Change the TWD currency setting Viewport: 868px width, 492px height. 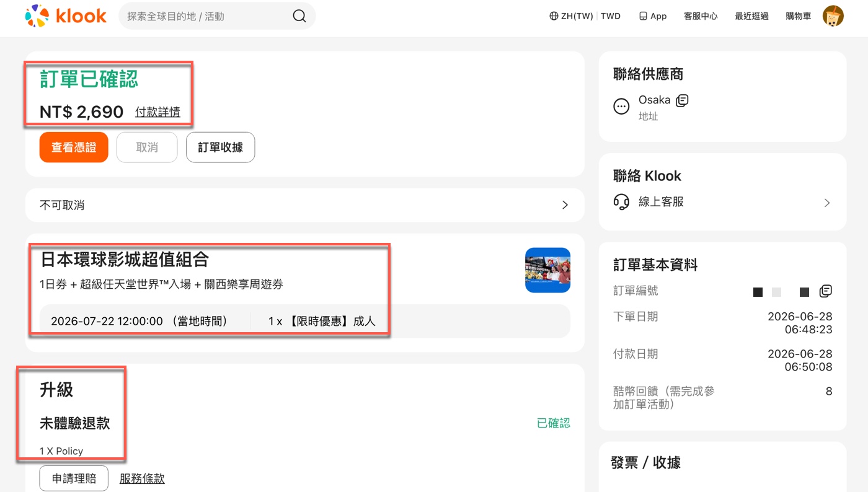tap(611, 16)
